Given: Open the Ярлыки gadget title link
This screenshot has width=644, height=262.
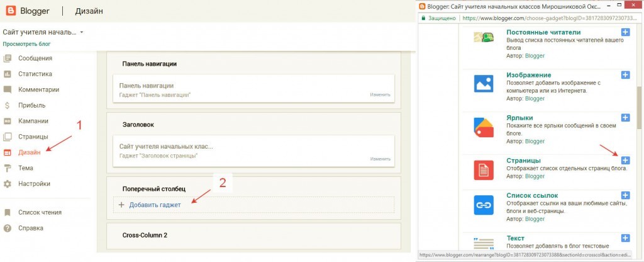Looking at the screenshot, I should 519,118.
